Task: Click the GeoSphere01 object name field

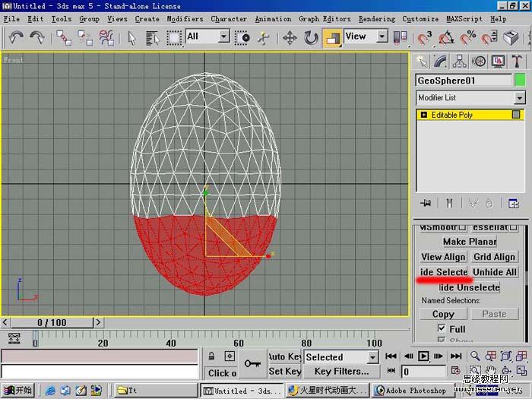Action: point(464,81)
